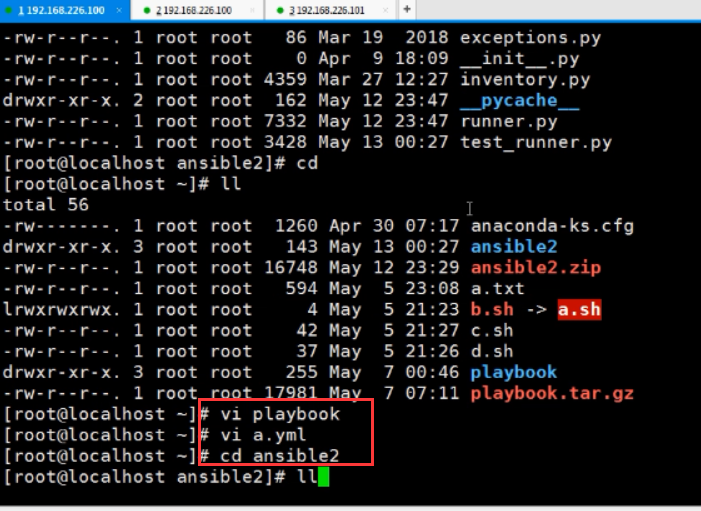Image resolution: width=701 pixels, height=511 pixels.
Task: Click green status dot of tab 3
Action: (280, 10)
